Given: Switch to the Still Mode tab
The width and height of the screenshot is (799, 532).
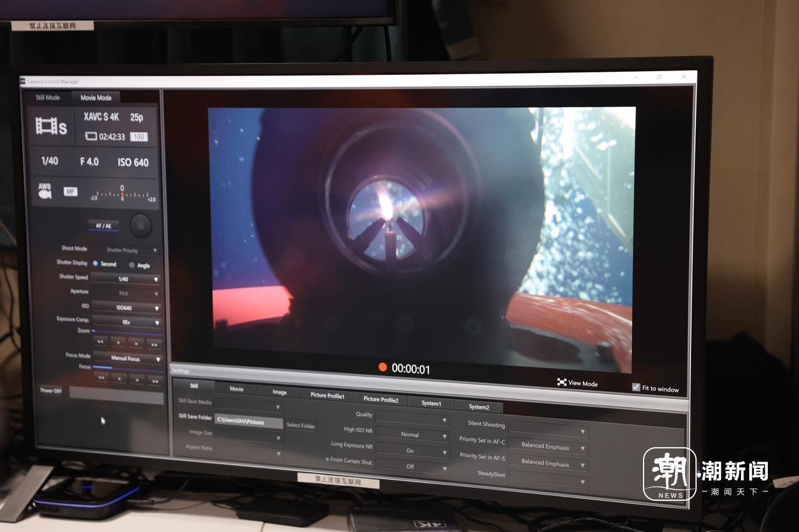Looking at the screenshot, I should click(x=47, y=97).
